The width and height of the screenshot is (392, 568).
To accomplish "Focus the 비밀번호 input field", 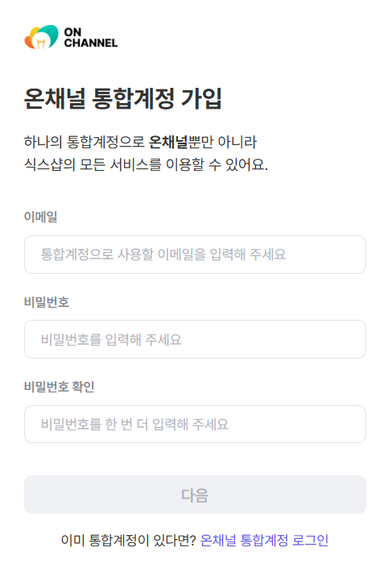I will pos(195,339).
